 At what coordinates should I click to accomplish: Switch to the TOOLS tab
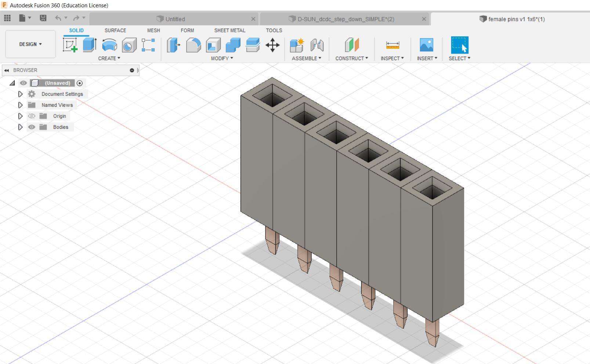click(x=274, y=30)
